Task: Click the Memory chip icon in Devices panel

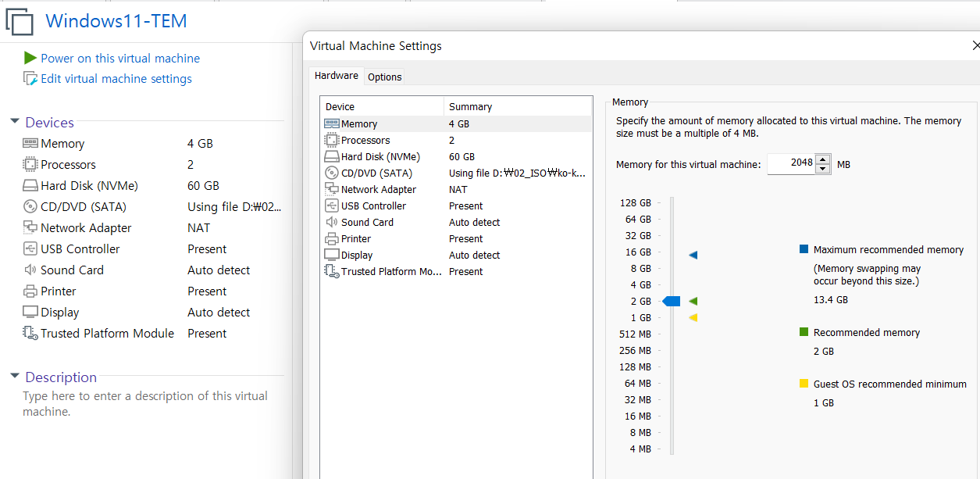Action: click(30, 143)
